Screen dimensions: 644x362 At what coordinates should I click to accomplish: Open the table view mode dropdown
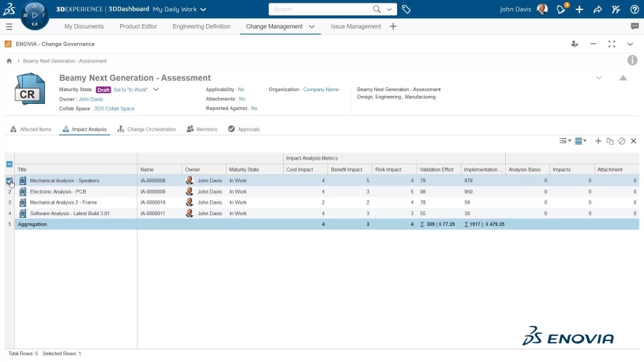(x=581, y=141)
